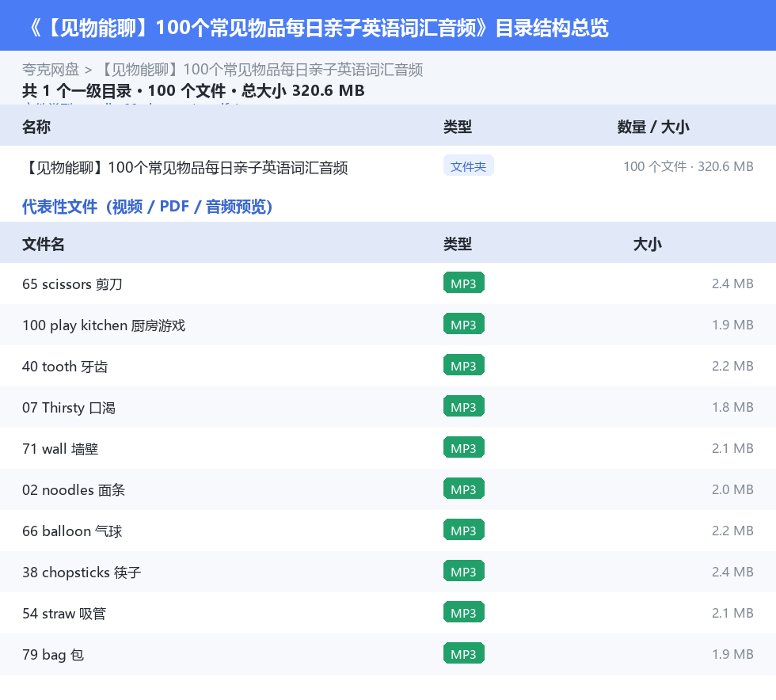This screenshot has width=776, height=700.
Task: Click the 数量 / 大小 column header
Action: click(653, 127)
